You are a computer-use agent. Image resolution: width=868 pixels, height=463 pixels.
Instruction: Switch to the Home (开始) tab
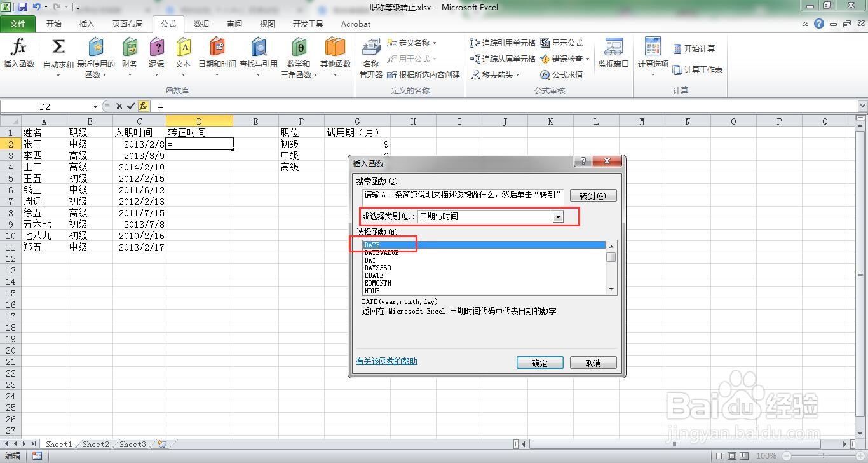point(54,24)
